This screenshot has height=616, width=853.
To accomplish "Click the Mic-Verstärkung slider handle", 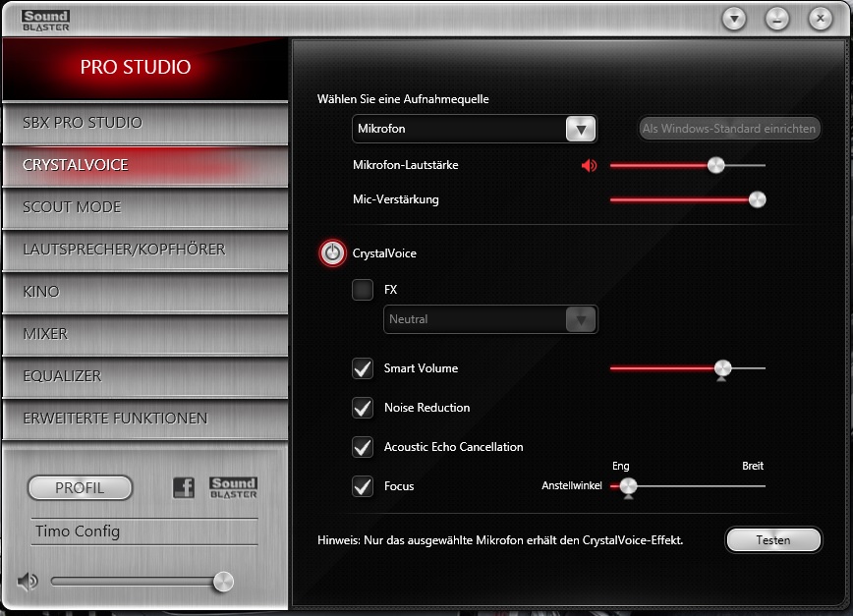I will point(758,199).
